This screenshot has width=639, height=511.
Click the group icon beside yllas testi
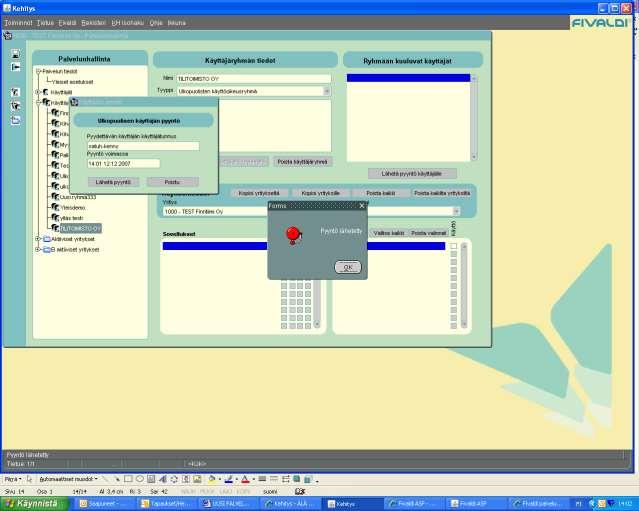pyautogui.click(x=55, y=218)
